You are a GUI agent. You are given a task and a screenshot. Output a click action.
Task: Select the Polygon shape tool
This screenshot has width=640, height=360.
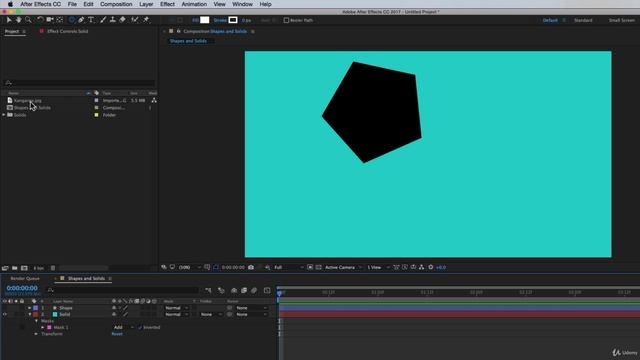(71, 20)
